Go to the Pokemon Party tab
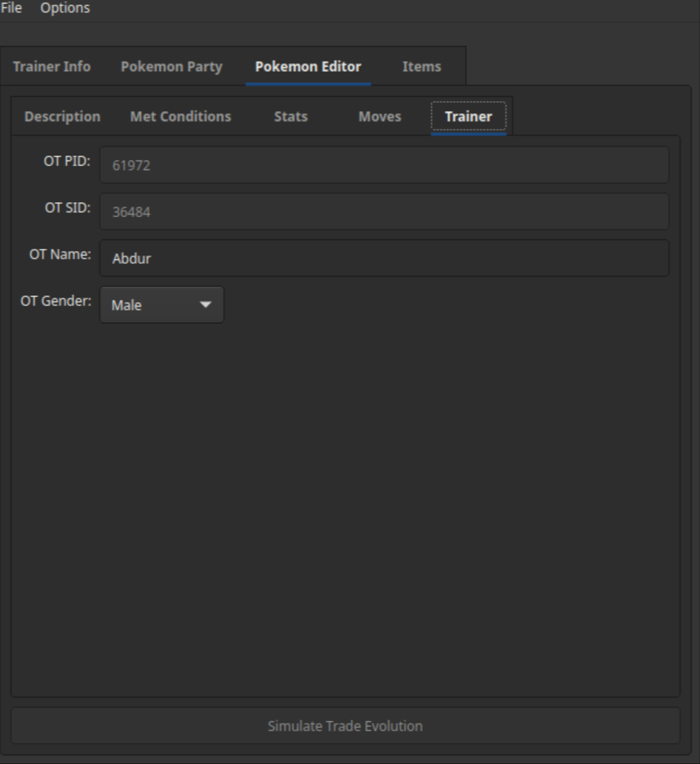Screen dimensions: 700x764 tap(171, 67)
